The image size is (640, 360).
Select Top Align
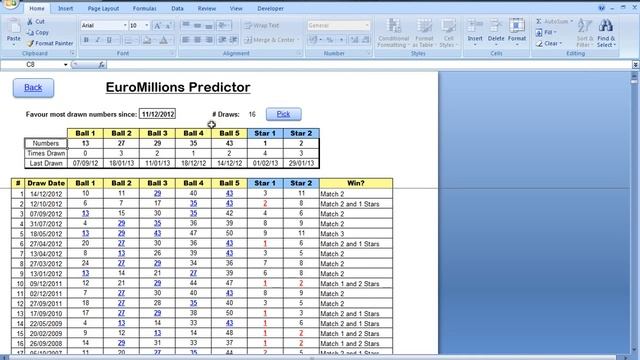click(x=186, y=25)
